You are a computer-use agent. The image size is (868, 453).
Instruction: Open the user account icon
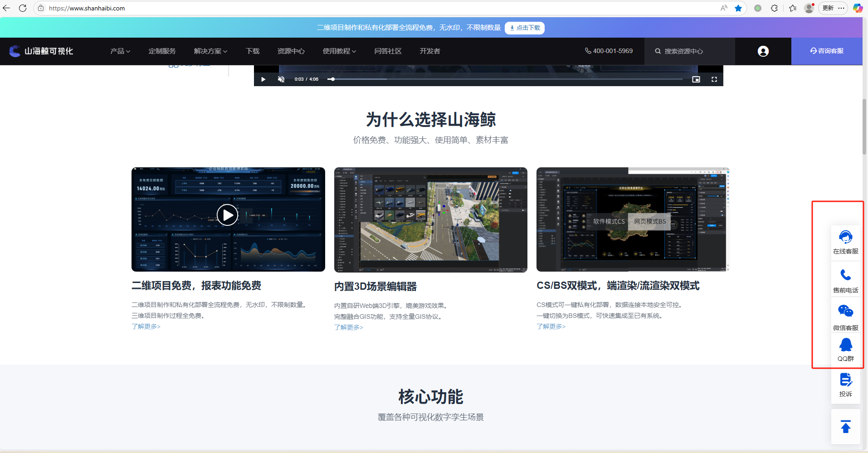click(763, 51)
